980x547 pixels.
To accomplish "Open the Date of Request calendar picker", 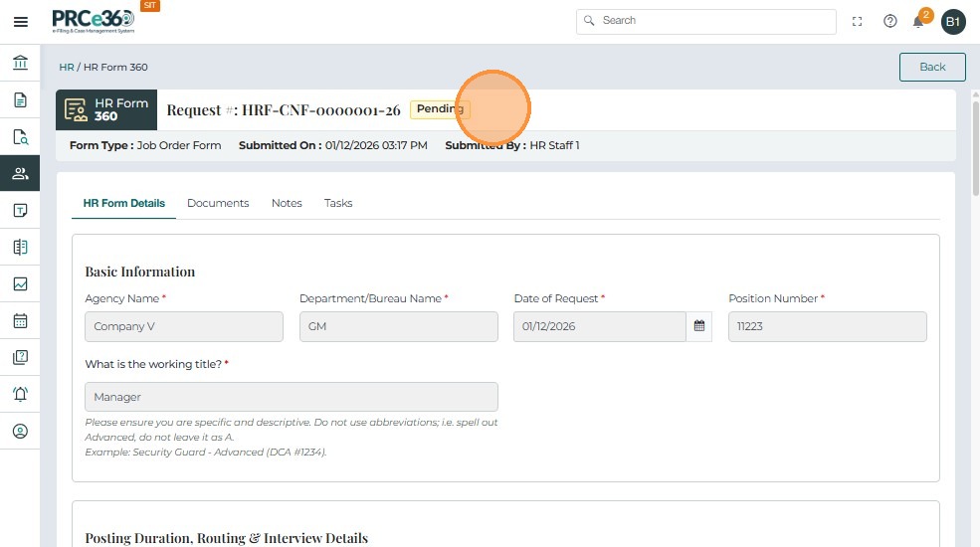I will pyautogui.click(x=698, y=326).
